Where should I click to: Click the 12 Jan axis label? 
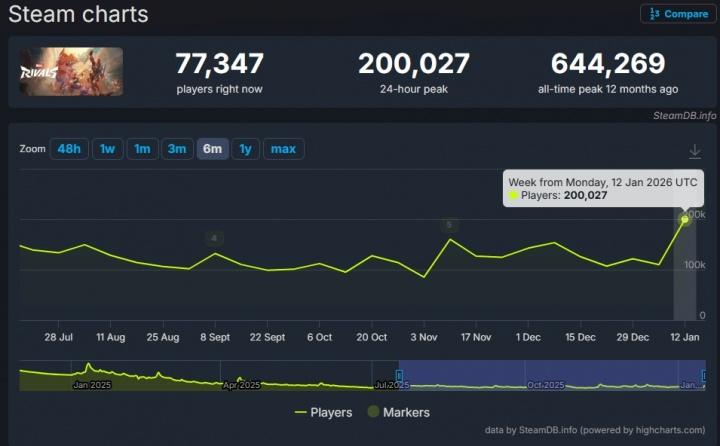point(685,337)
